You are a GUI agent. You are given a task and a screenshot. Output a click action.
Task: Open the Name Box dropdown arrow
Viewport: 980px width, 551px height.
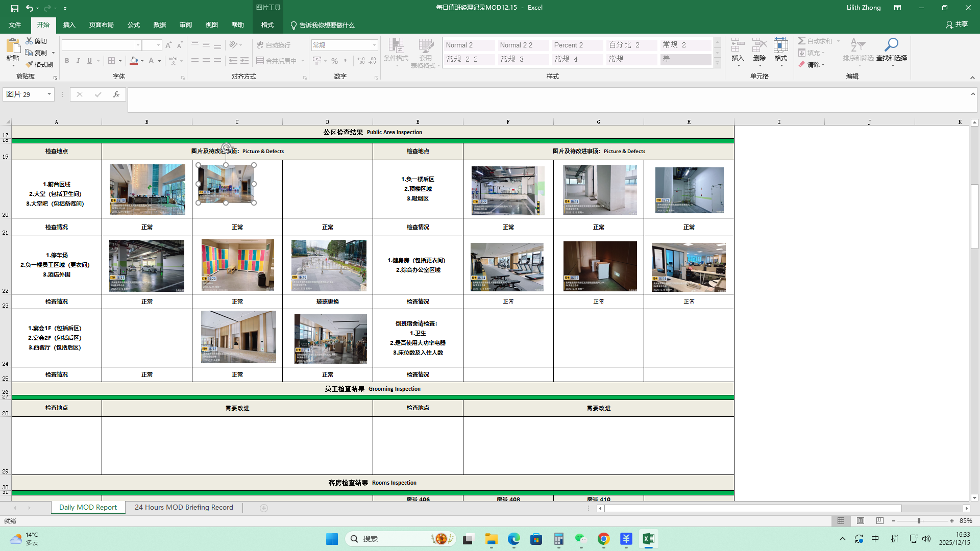49,94
